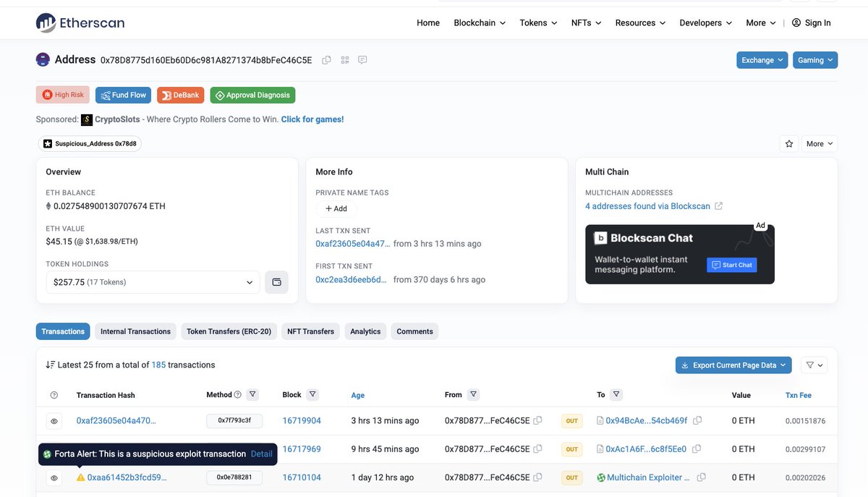The width and height of the screenshot is (868, 497).
Task: Toggle Txn Fee column display
Action: tap(799, 395)
